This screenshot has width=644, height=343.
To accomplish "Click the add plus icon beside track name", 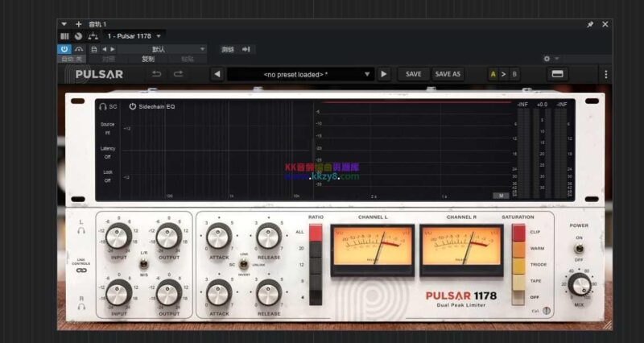I will (78, 24).
